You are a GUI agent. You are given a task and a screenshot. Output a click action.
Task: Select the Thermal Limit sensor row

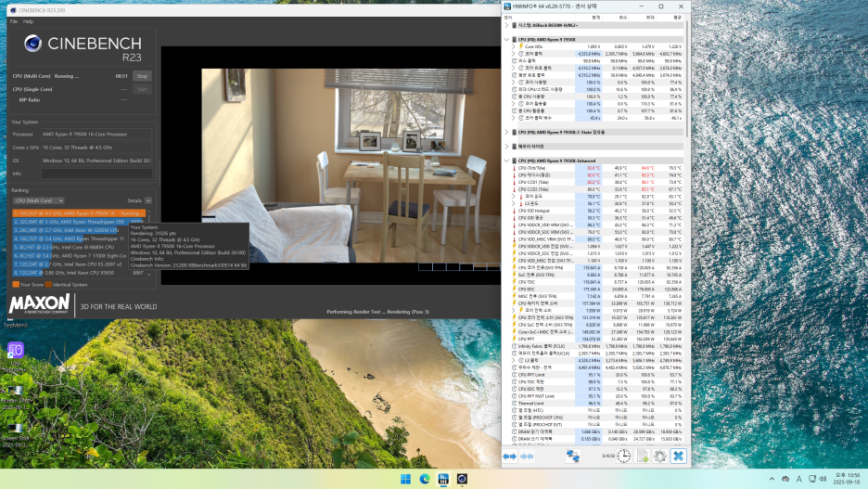(x=597, y=403)
